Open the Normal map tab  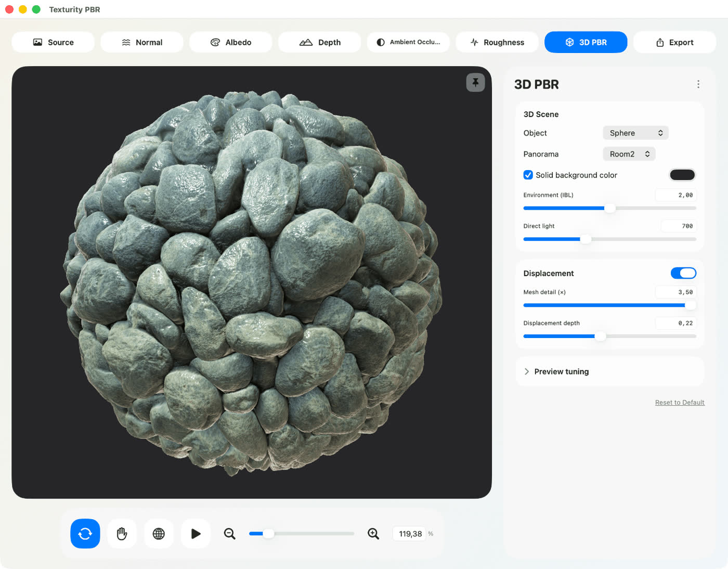pyautogui.click(x=142, y=42)
